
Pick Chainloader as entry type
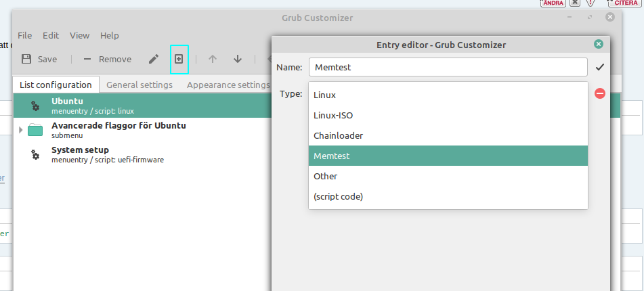[448, 135]
